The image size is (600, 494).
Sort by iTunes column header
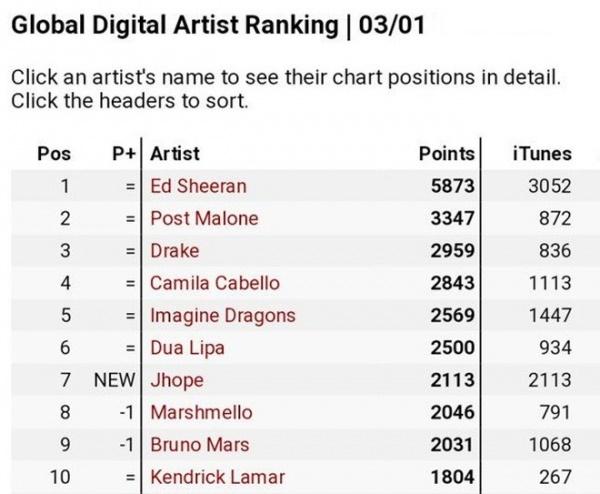click(x=541, y=153)
